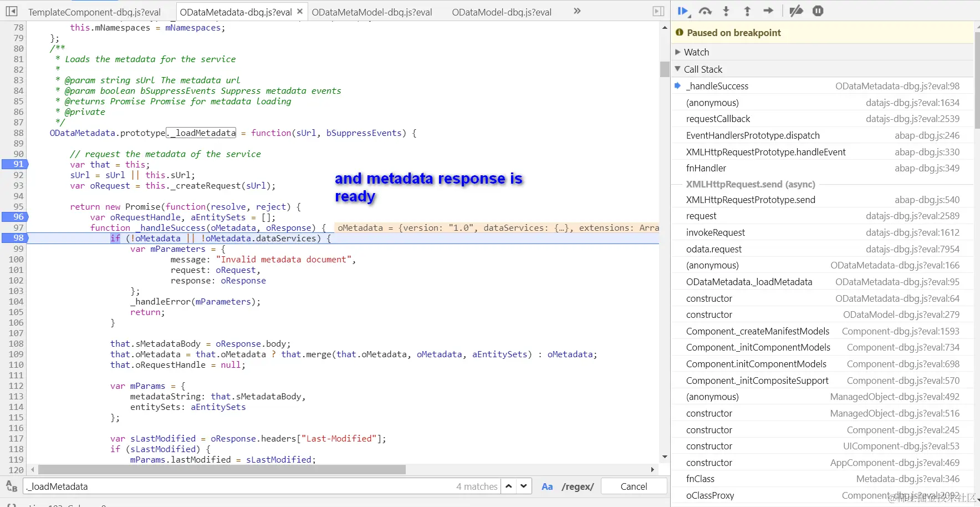Open AppComponent-dbg.js?eval:469 source link

point(895,463)
